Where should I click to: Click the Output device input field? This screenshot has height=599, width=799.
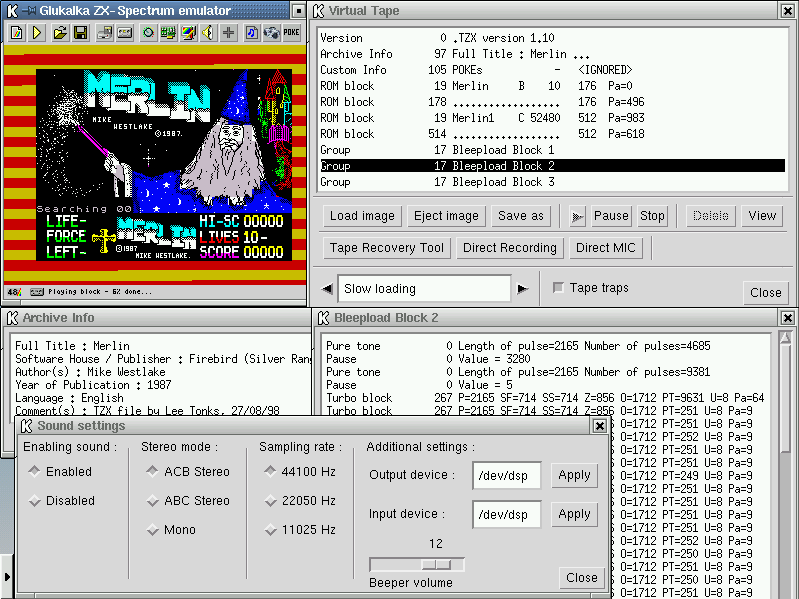(x=507, y=476)
